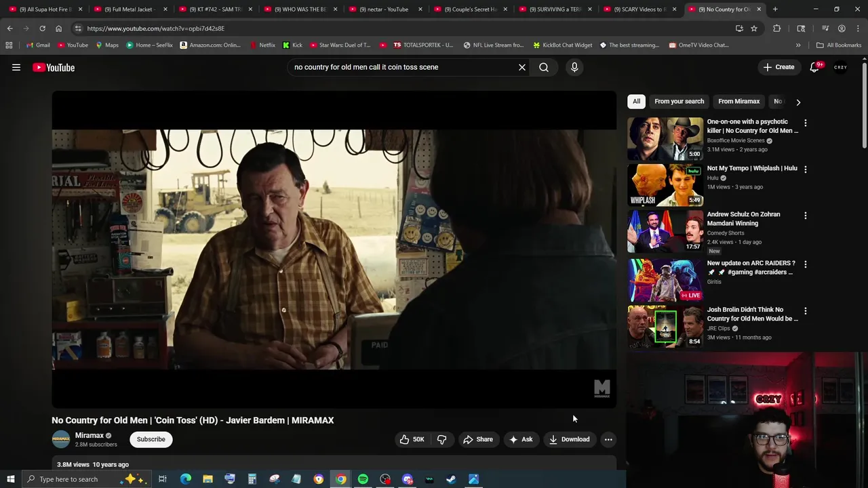This screenshot has width=868, height=488.
Task: Start voice search with microphone icon
Action: 574,67
